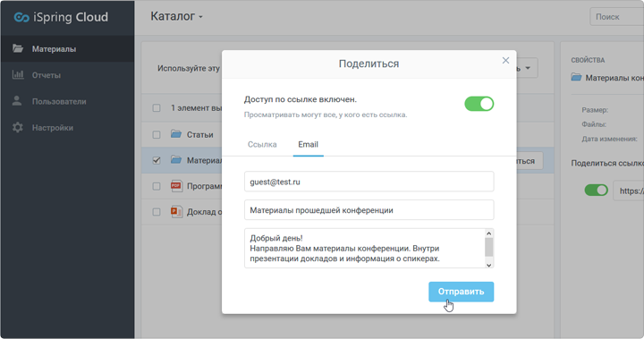Click the Поделиться dialog title
The image size is (644, 339).
coord(369,64)
